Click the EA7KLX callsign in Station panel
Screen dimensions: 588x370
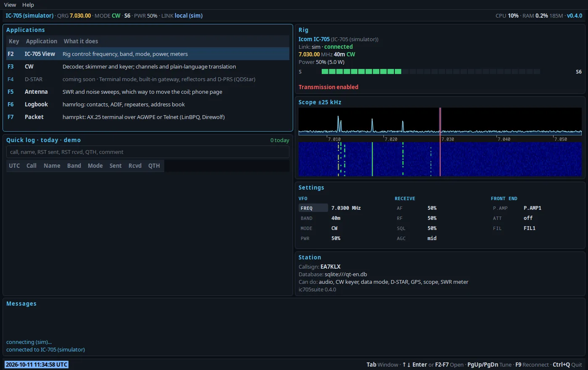click(x=331, y=267)
